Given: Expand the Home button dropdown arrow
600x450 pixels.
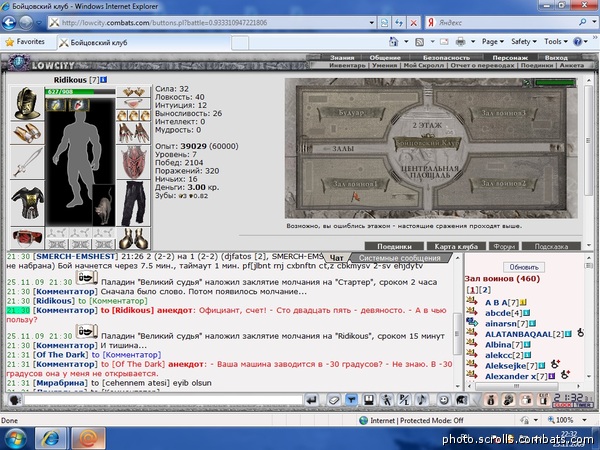Looking at the screenshot, I should point(406,42).
